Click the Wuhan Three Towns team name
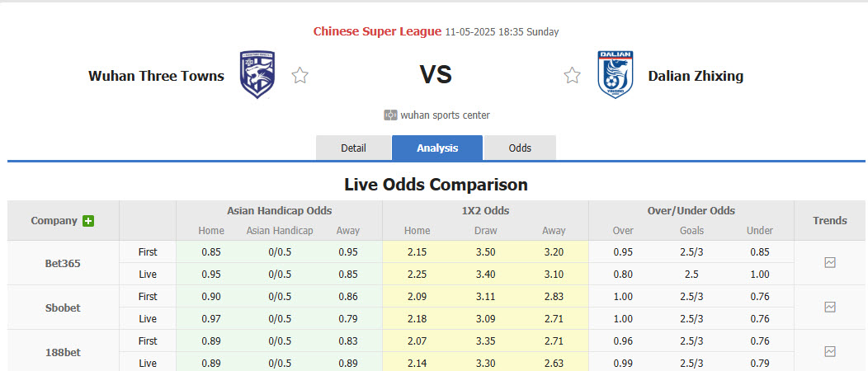Image resolution: width=868 pixels, height=371 pixels. [x=156, y=76]
